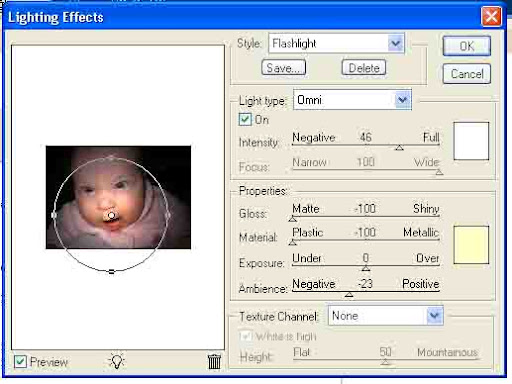
Task: Click the Intensity slider thumb
Action: [x=399, y=148]
